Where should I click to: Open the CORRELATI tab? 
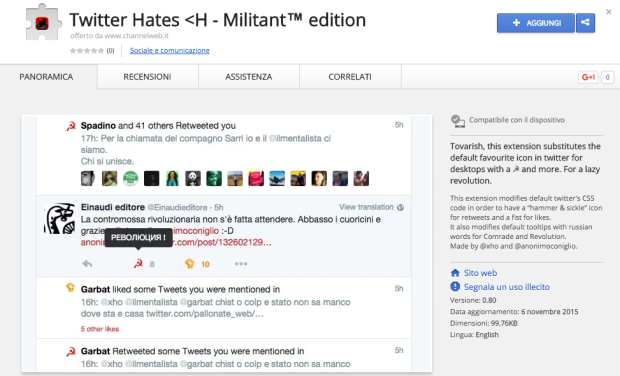350,77
